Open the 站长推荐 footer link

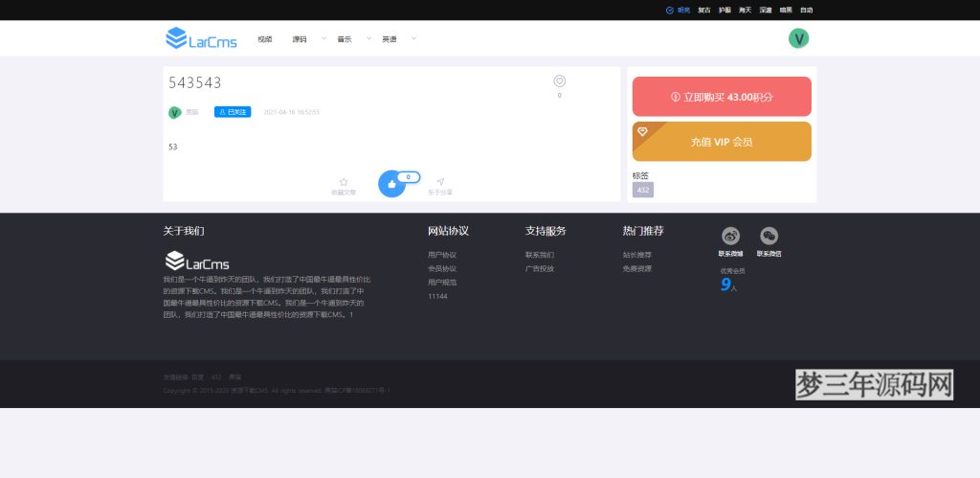click(x=636, y=255)
